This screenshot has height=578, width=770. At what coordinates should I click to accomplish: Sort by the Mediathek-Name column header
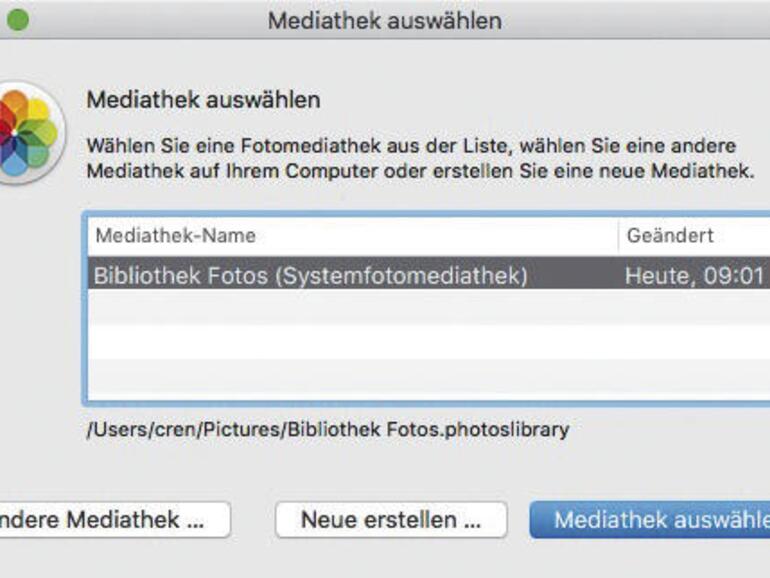[x=175, y=236]
